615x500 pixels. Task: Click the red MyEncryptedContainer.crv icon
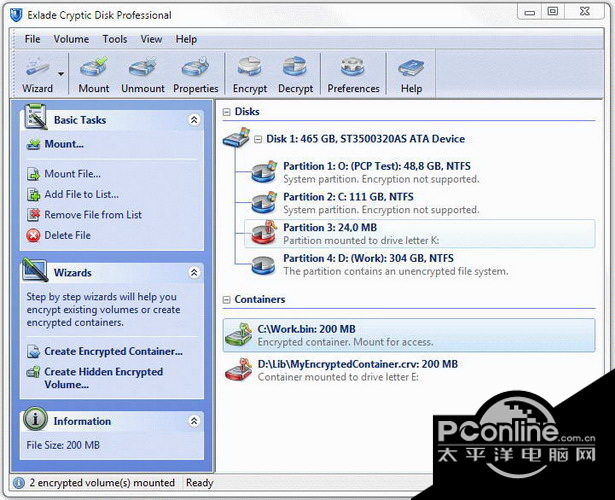point(239,369)
